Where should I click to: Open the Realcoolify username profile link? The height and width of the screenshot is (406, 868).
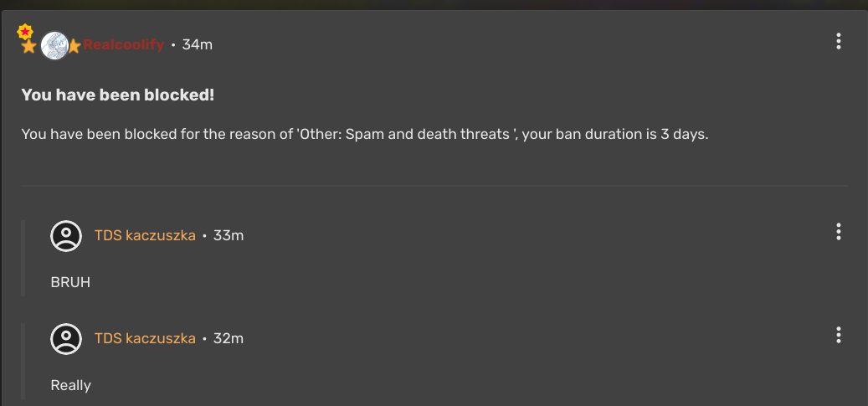[123, 44]
